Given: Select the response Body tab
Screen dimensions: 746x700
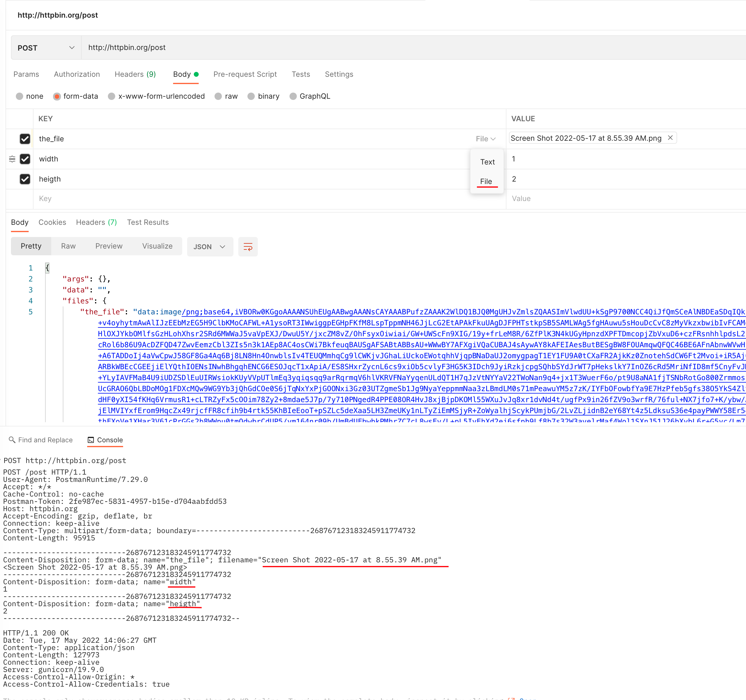Looking at the screenshot, I should [20, 222].
